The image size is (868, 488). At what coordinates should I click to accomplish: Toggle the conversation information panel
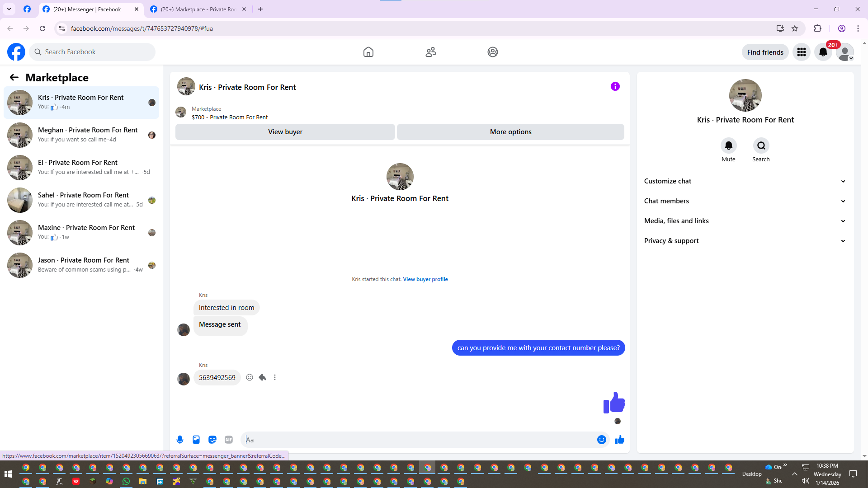[x=615, y=86]
